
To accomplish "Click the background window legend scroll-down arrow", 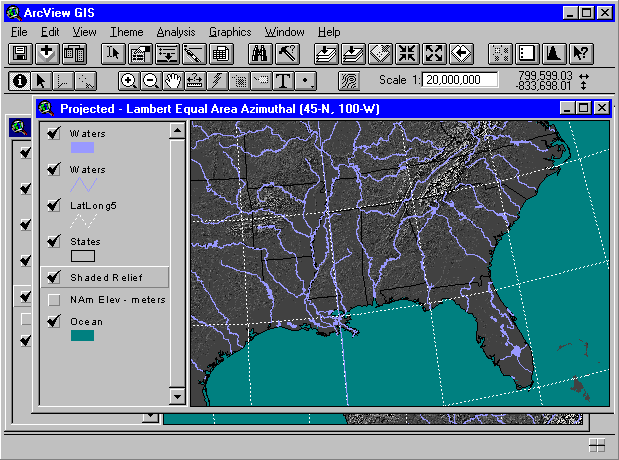I will (x=150, y=417).
